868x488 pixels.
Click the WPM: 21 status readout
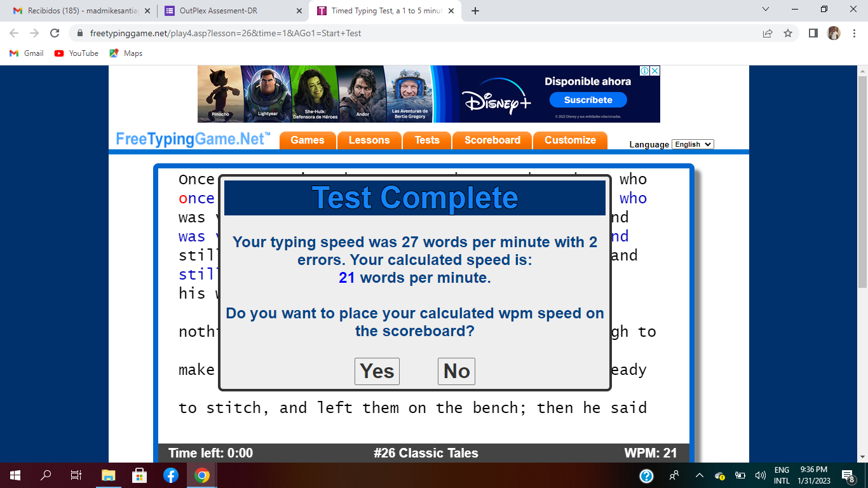651,453
